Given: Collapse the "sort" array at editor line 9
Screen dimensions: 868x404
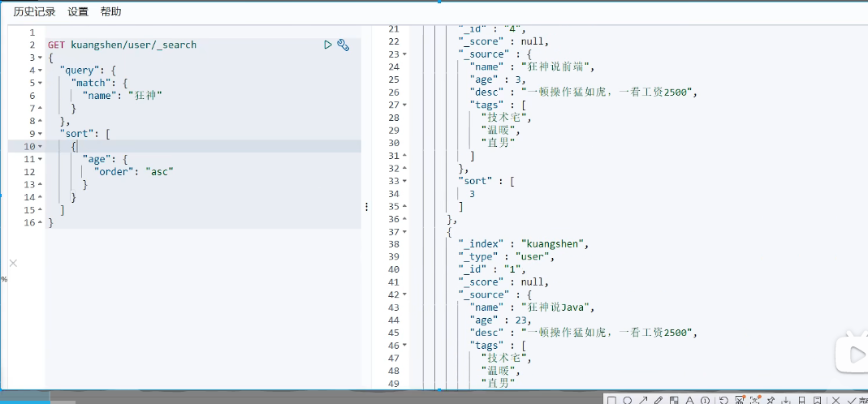Looking at the screenshot, I should point(40,134).
